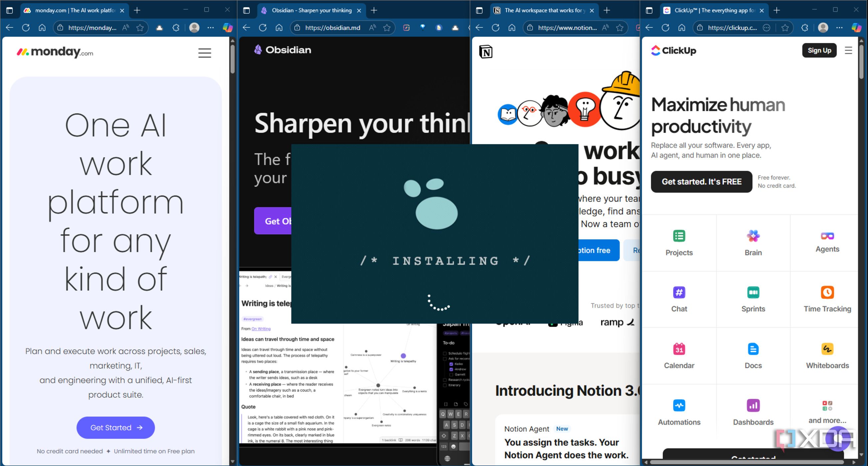Open ClickUp Brain feature icon

coord(753,236)
